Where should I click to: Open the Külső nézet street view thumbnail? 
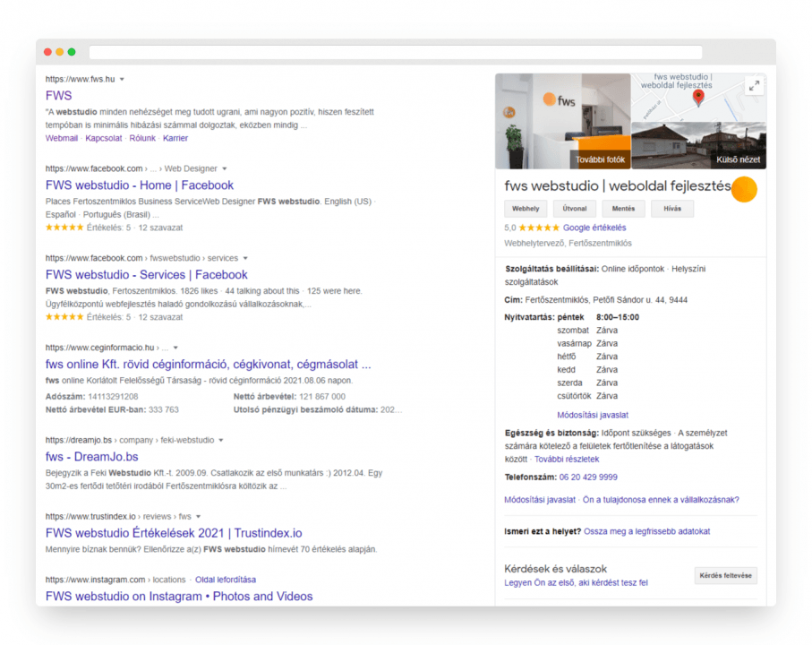click(699, 146)
